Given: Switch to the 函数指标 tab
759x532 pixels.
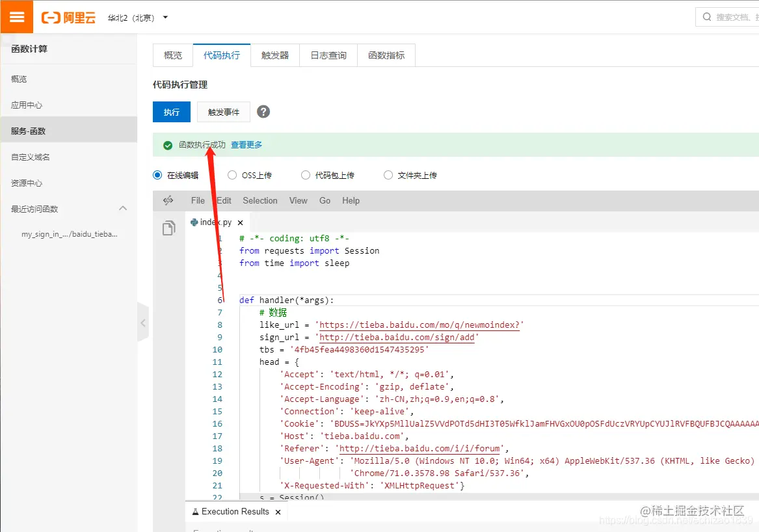Looking at the screenshot, I should coord(386,55).
